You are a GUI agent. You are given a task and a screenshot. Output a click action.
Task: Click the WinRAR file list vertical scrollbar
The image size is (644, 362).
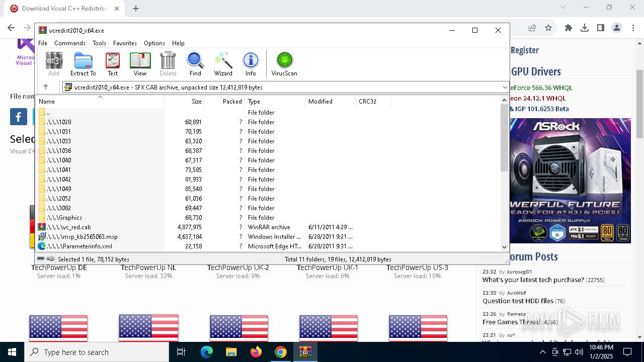click(x=505, y=138)
